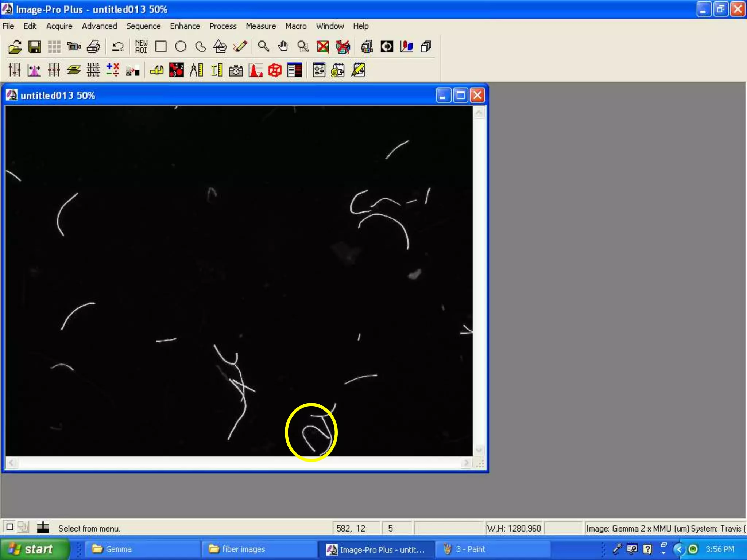
Task: Click the image window's vertical scrollbar down arrow
Action: tap(479, 450)
